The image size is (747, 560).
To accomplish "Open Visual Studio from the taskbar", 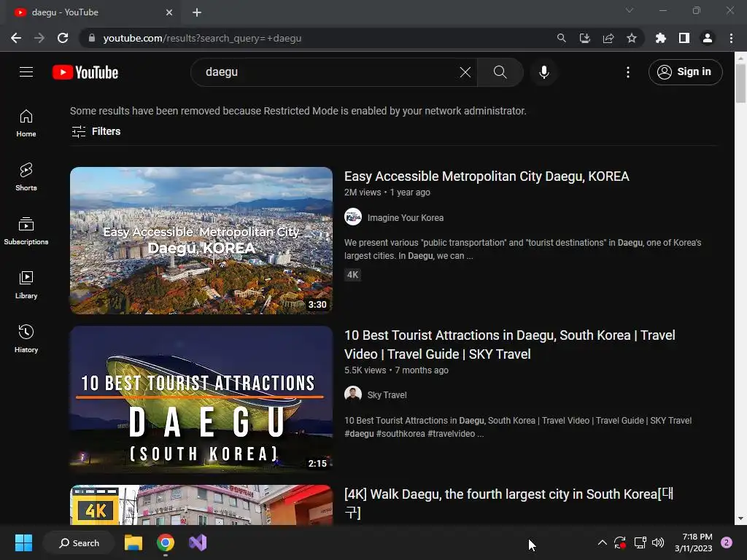I will (198, 542).
